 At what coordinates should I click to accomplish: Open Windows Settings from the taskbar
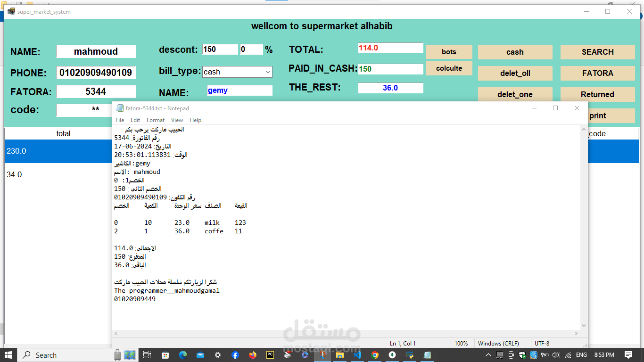tap(217, 355)
